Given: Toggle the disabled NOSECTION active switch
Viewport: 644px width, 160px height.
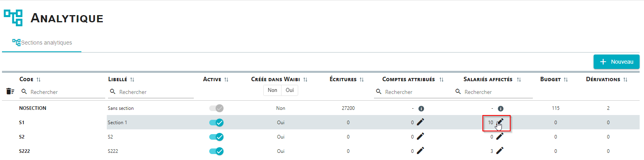Looking at the screenshot, I should click(216, 108).
